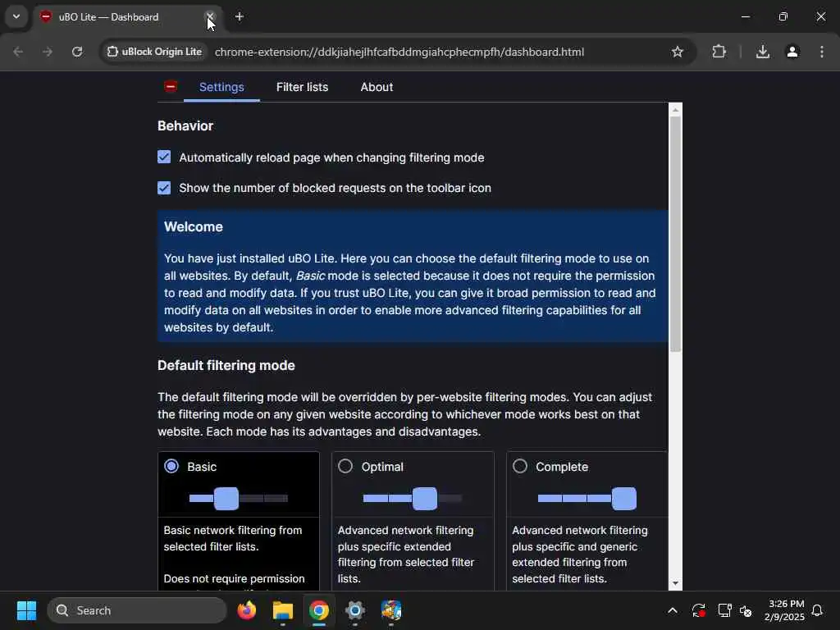Uncheck automatically reload page when changing mode
Image resolution: width=840 pixels, height=630 pixels.
point(164,157)
